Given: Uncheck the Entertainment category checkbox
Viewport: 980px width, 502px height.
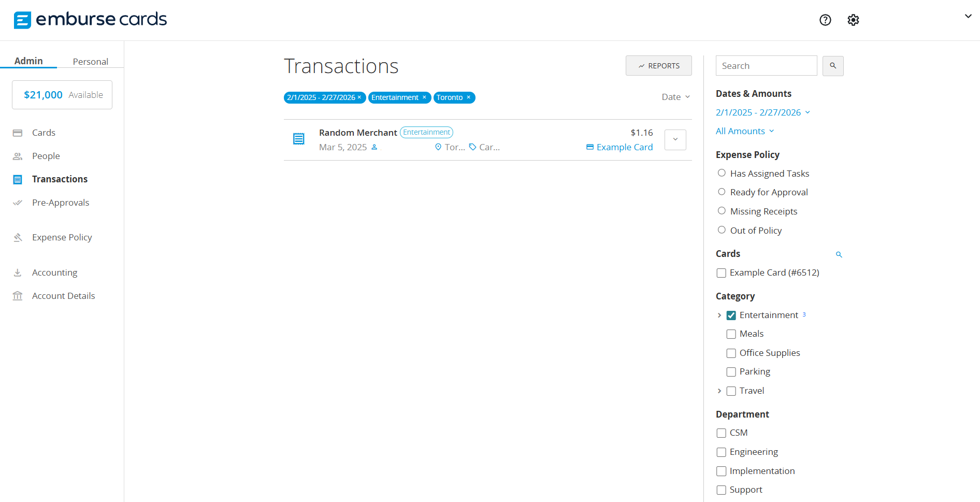Looking at the screenshot, I should click(x=731, y=315).
